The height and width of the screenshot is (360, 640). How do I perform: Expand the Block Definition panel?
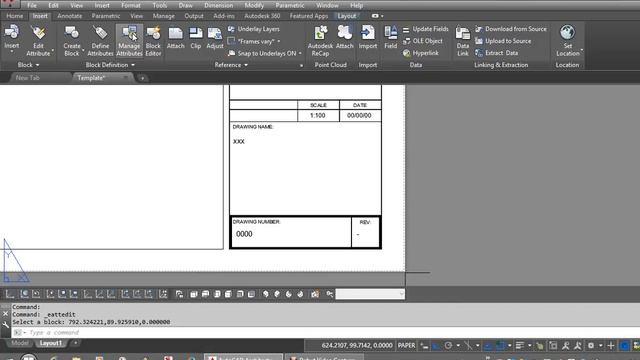(110, 65)
